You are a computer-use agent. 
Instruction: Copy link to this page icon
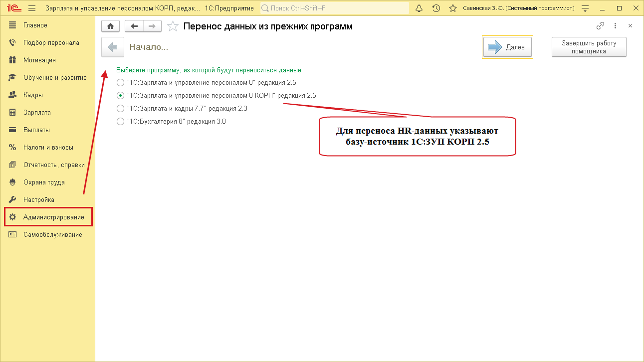pyautogui.click(x=601, y=26)
